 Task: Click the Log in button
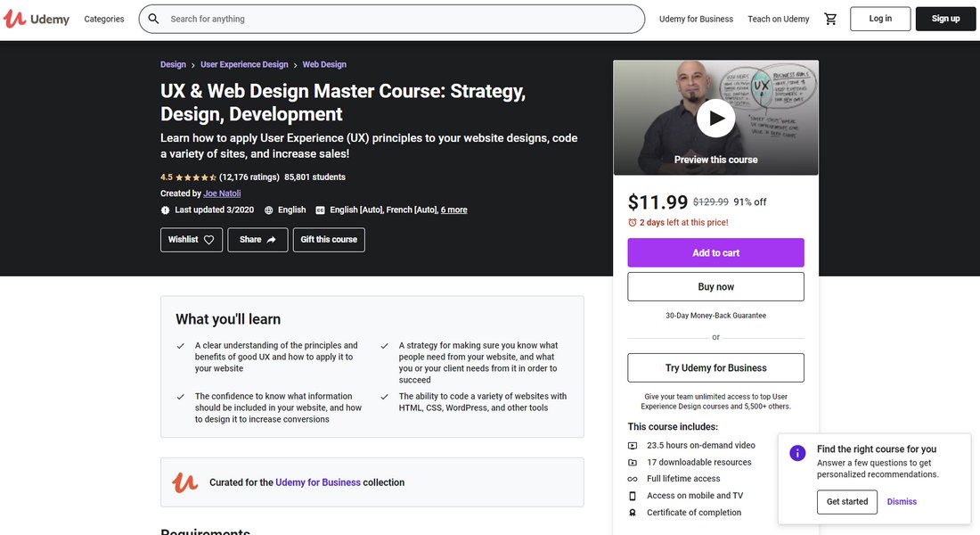click(880, 19)
